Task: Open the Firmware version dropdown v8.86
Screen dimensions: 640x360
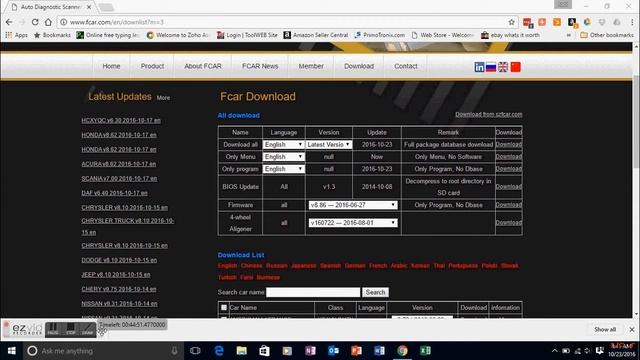Action: coord(353,205)
